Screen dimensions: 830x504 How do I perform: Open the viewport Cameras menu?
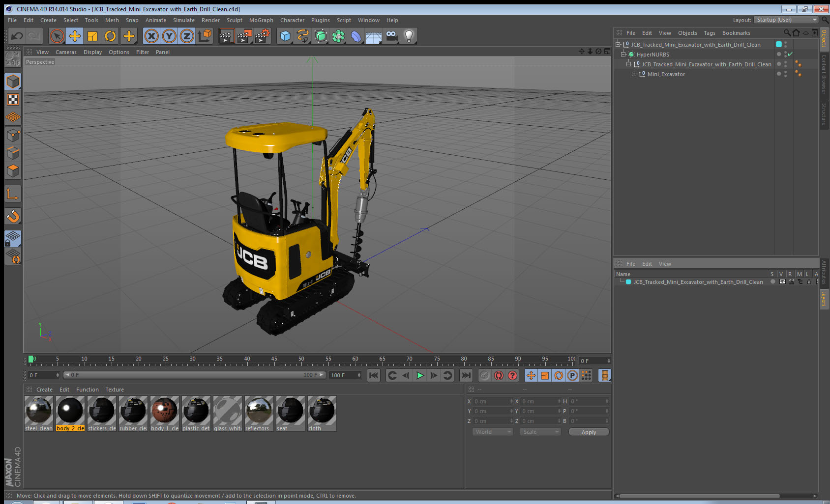[x=66, y=52]
